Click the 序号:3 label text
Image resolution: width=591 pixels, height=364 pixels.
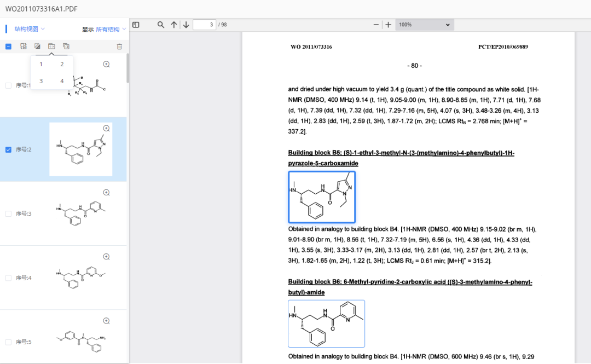click(x=24, y=214)
